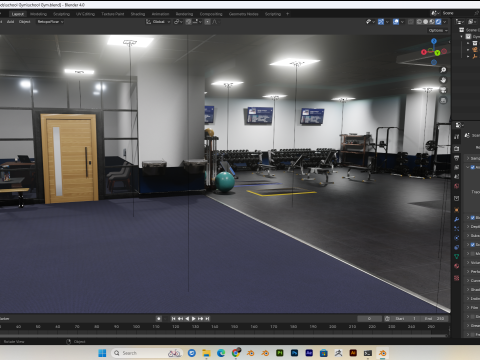Toggle the lowest checked checkbox in render properties
Viewport: 480px width, 360px height.
tap(472, 245)
